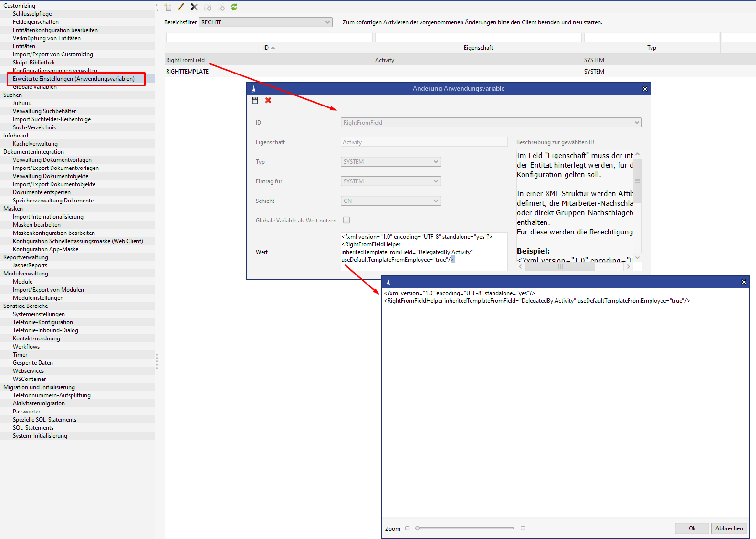
Task: Open 'Skript-Bibliothek' in Customizing menu
Action: tap(34, 63)
